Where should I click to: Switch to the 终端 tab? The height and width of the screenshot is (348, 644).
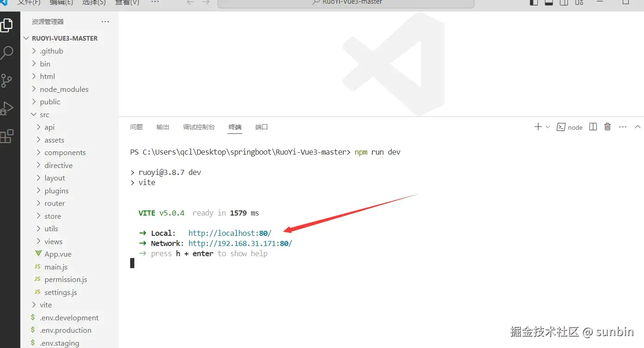coord(235,127)
